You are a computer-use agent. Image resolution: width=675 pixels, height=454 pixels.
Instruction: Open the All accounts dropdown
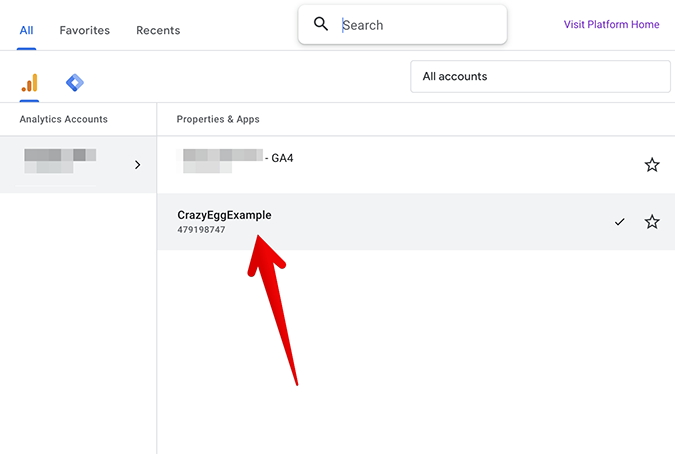pyautogui.click(x=540, y=76)
